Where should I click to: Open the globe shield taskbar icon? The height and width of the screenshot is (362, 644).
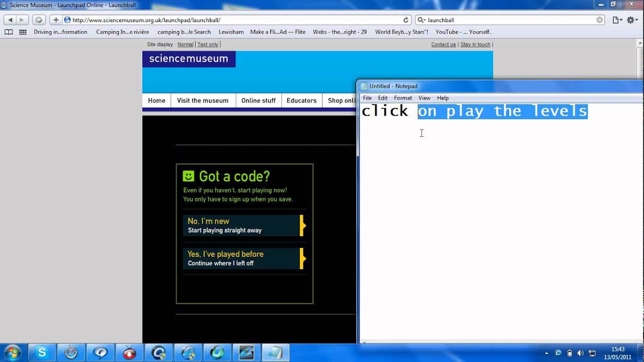(x=188, y=353)
